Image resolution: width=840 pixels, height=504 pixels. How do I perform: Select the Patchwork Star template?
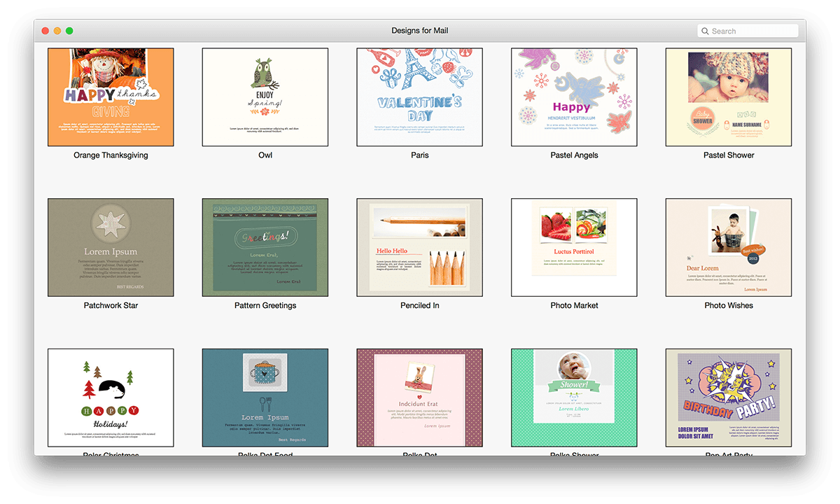(x=111, y=248)
